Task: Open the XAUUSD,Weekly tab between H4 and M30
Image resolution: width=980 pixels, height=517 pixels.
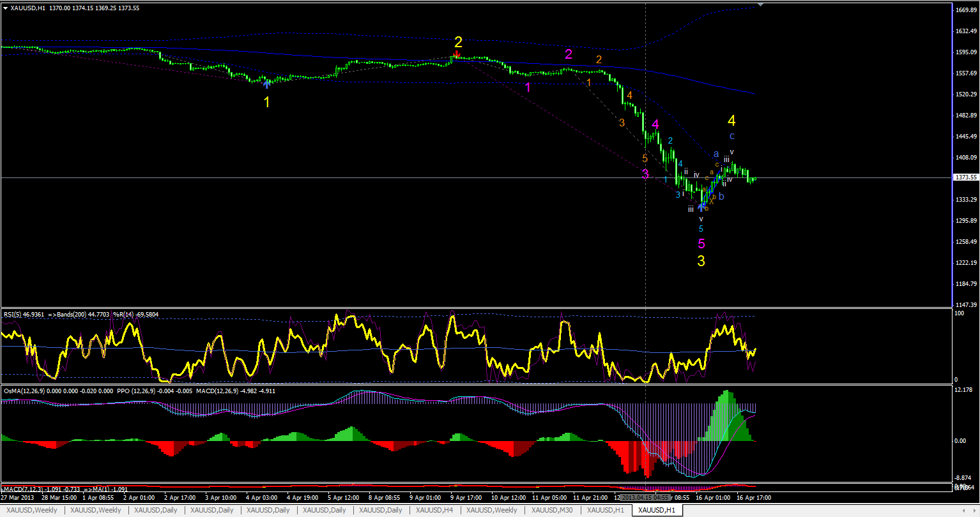Action: (491, 510)
